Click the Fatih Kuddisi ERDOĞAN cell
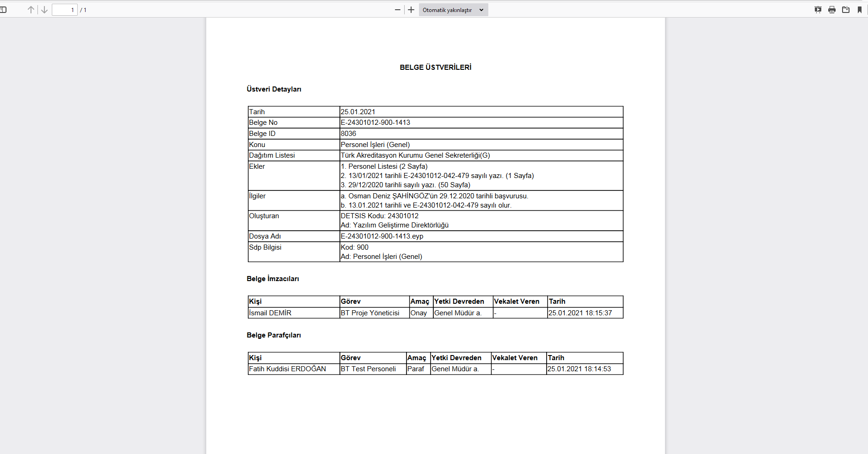The image size is (868, 454). tap(287, 369)
